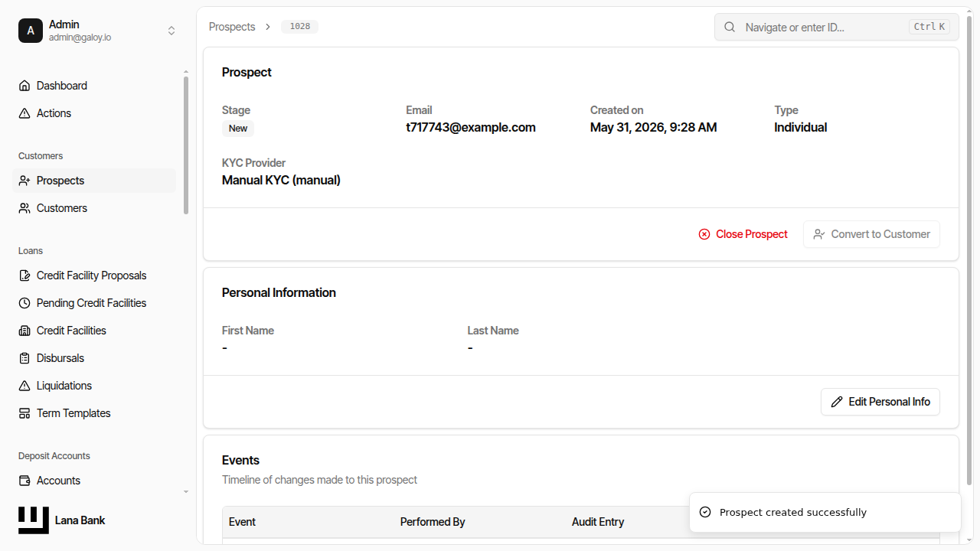Click the Prospects breadcrumb link
The width and height of the screenshot is (980, 551).
click(x=232, y=27)
